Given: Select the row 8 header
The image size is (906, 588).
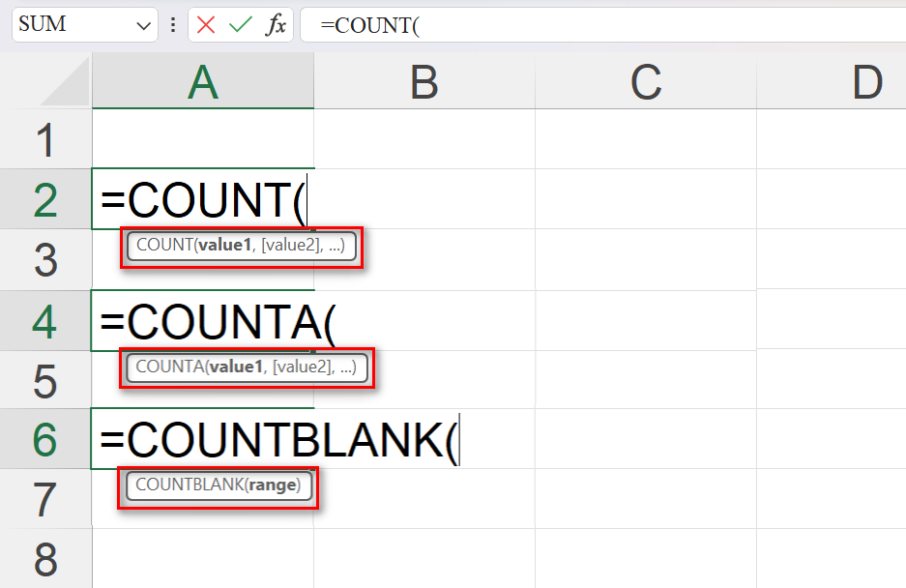Looking at the screenshot, I should click(x=45, y=560).
